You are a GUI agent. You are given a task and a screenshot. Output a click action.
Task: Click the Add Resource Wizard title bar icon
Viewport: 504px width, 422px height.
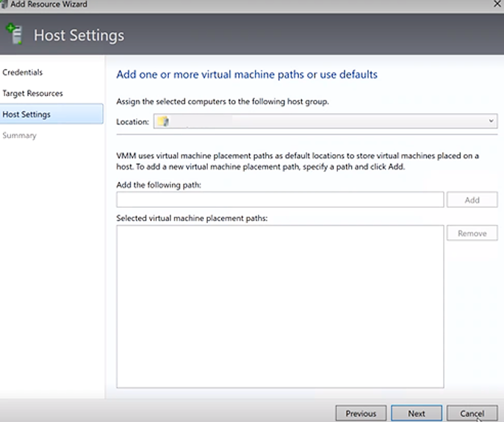click(4, 4)
